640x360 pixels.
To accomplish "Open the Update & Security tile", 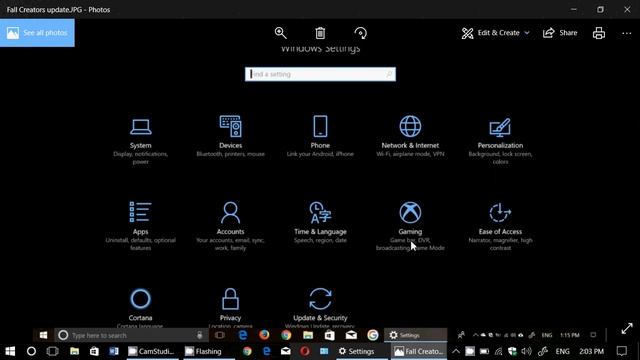I will tap(320, 308).
